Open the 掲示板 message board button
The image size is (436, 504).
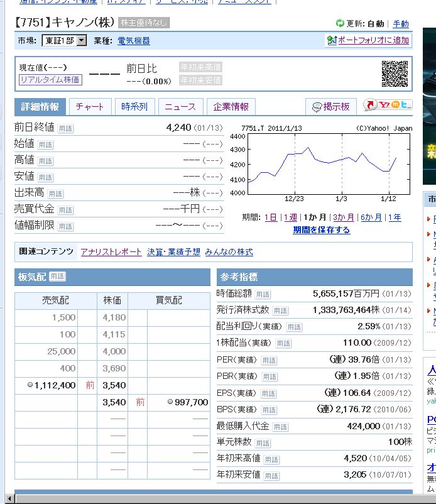[x=332, y=107]
